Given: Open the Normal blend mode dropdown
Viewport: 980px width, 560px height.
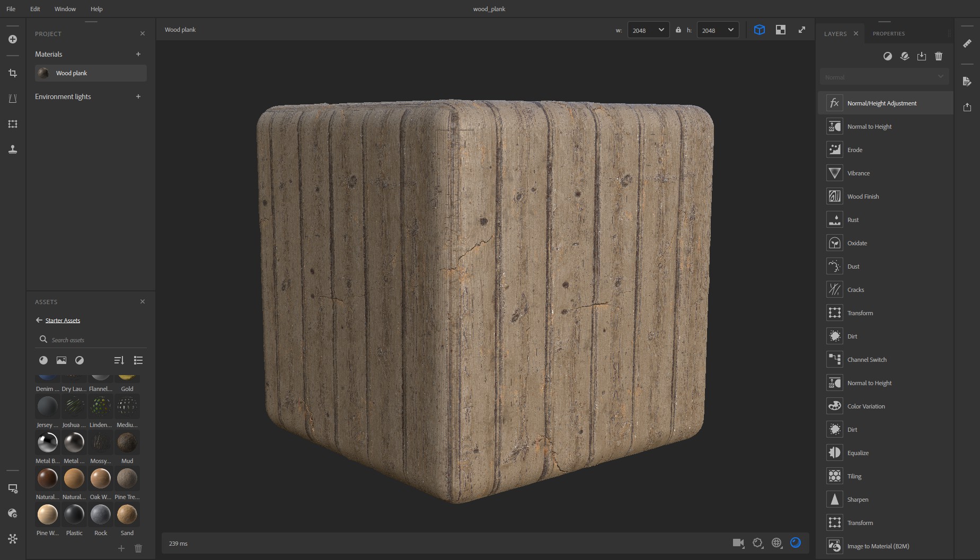Looking at the screenshot, I should point(884,77).
